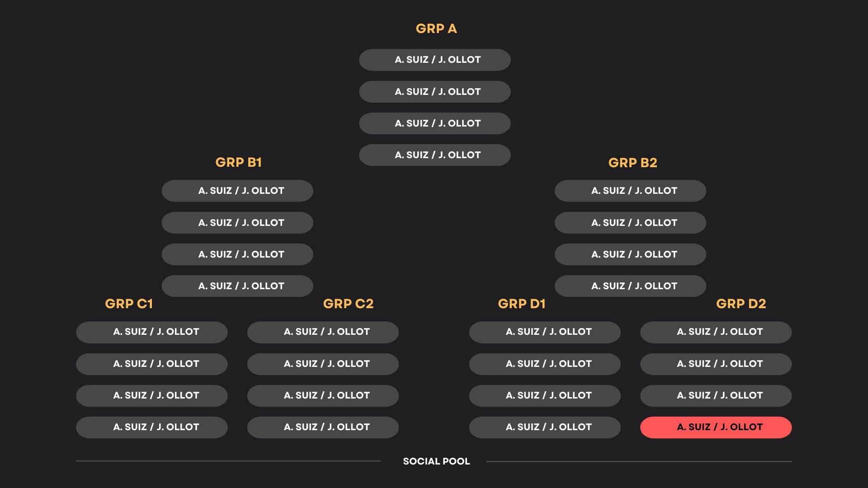The height and width of the screenshot is (488, 868).
Task: Select the first team in GRP A
Action: 435,60
